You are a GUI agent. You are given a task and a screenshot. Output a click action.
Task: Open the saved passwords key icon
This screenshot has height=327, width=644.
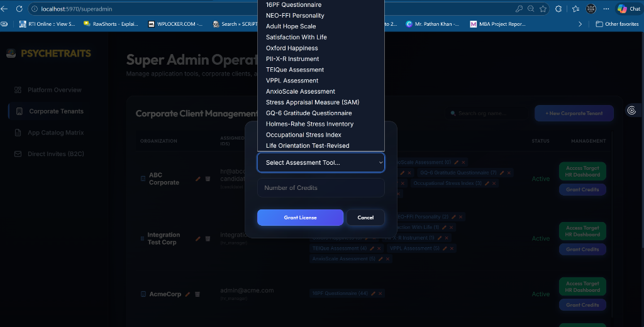click(x=519, y=9)
